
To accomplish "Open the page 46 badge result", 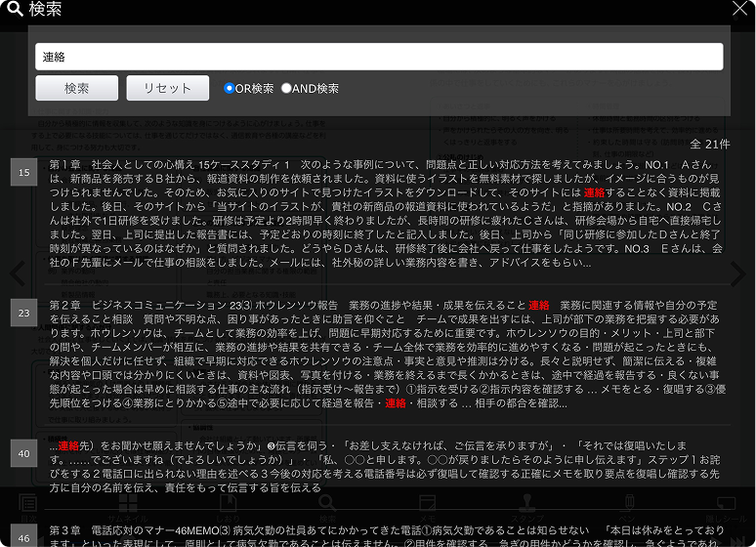I will pyautogui.click(x=23, y=536).
